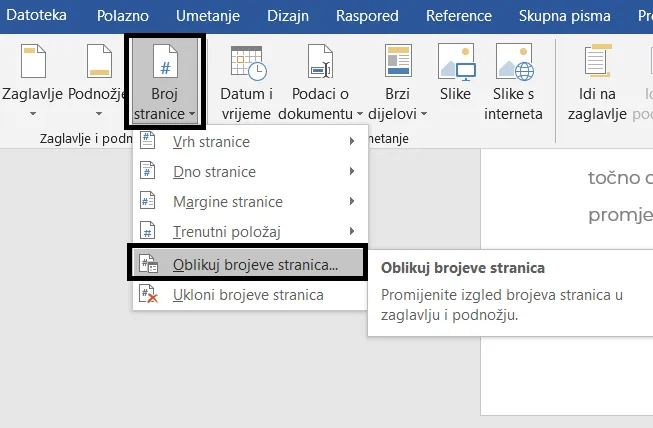Open Brzi dijelovi quick parts
Screen dimensions: 653x428
(x=398, y=81)
